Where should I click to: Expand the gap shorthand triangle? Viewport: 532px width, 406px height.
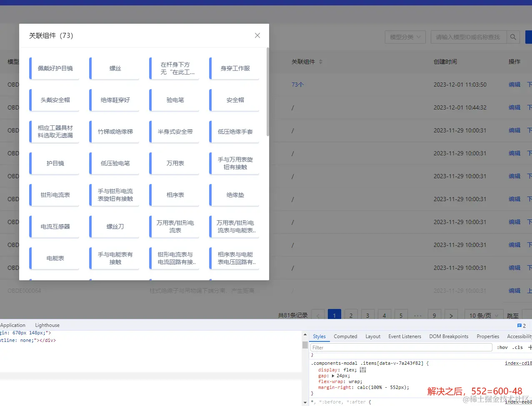pyautogui.click(x=333, y=376)
